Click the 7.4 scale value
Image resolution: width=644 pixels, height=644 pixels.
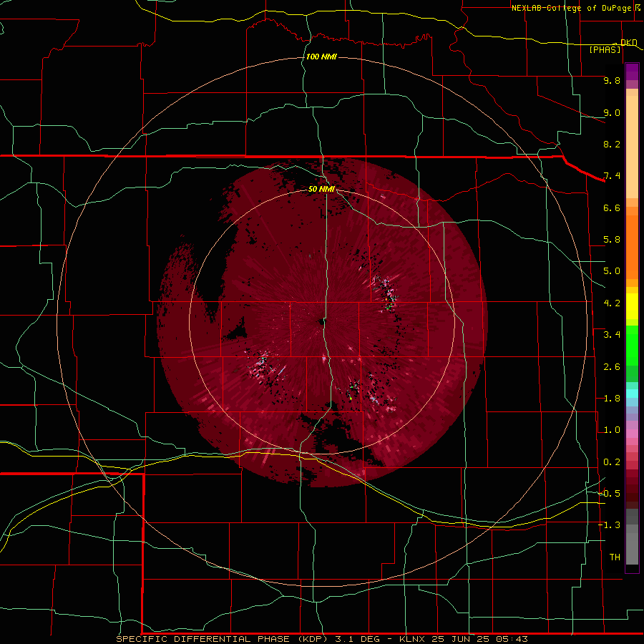612,176
